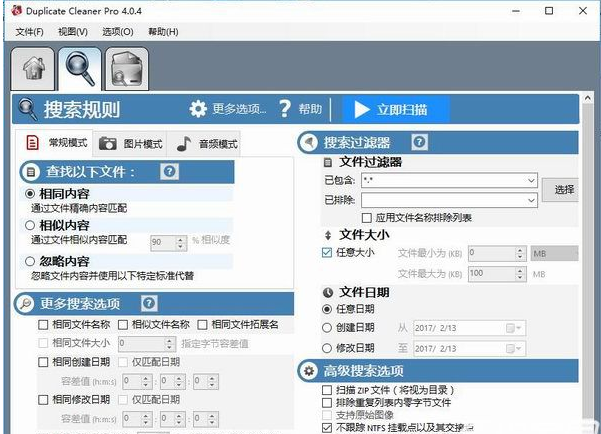Enable 排除重复列表内零字节文件 checkbox
601x434 pixels.
[x=327, y=403]
